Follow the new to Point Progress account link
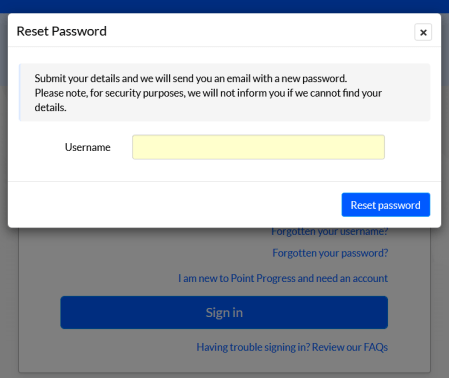Viewport: 449px width, 378px height. 283,278
